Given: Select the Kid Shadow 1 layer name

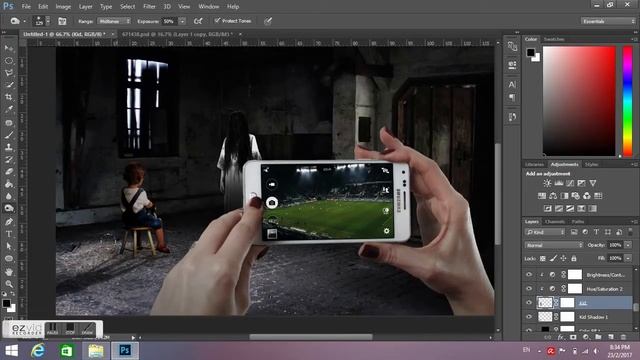Looking at the screenshot, I should [x=593, y=317].
